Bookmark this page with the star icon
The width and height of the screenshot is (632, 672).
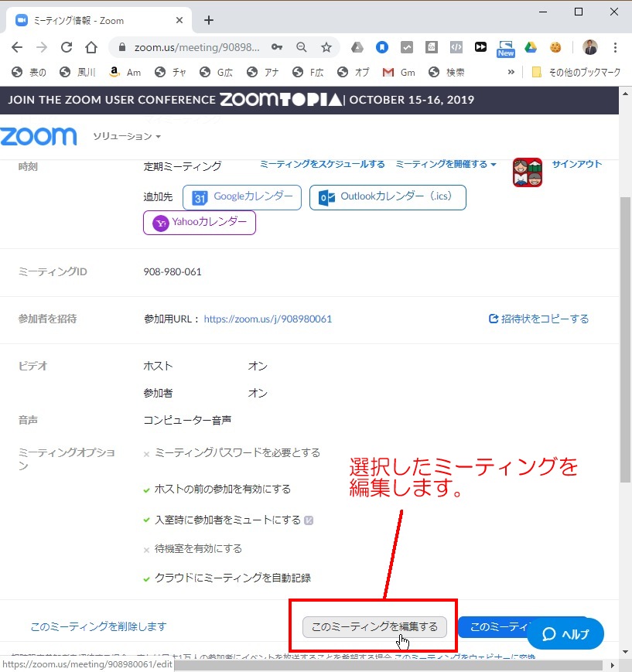point(326,47)
